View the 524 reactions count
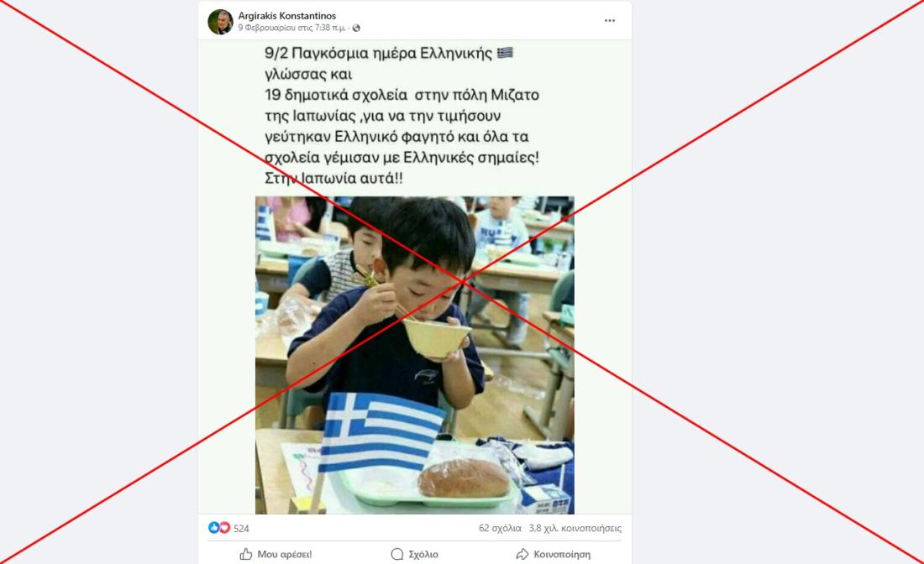Screen dimensions: 924x564 tap(241, 529)
